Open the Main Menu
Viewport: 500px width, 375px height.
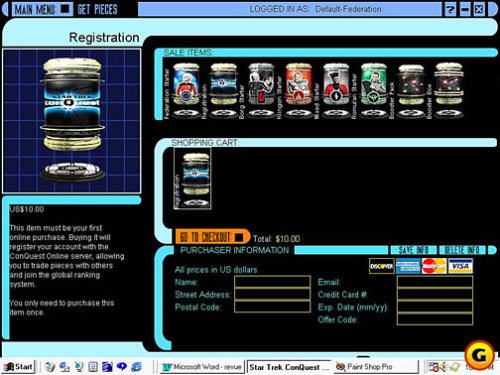click(x=42, y=9)
